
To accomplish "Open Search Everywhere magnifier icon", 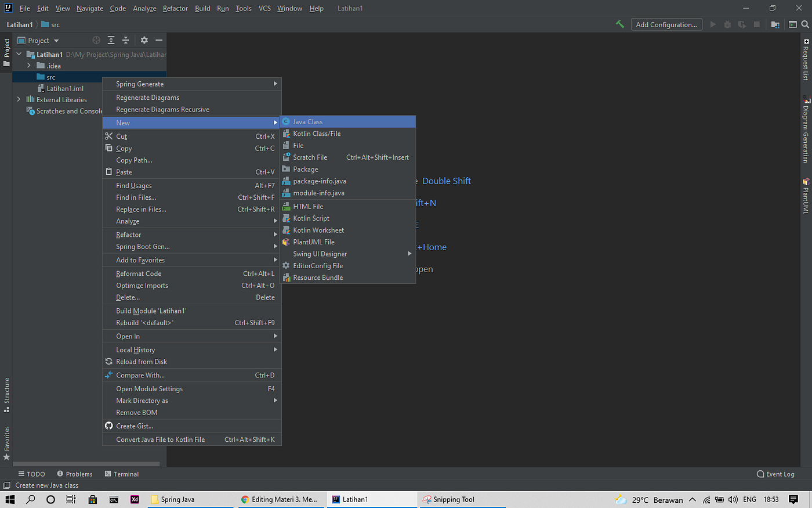I will (805, 24).
